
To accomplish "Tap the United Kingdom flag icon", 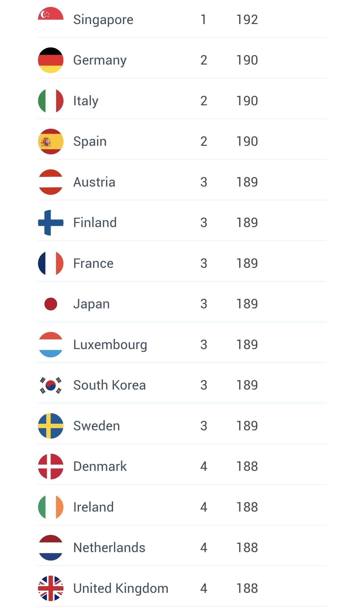I will pos(51,588).
